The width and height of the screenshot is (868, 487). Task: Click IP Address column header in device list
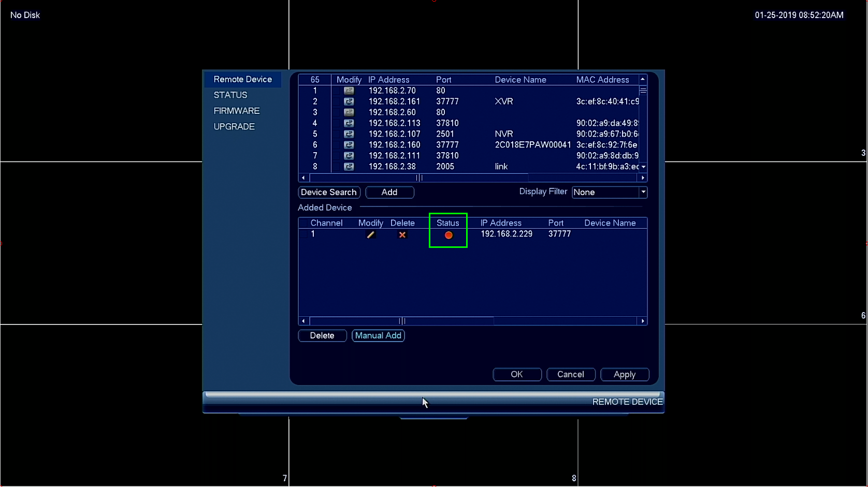click(389, 80)
